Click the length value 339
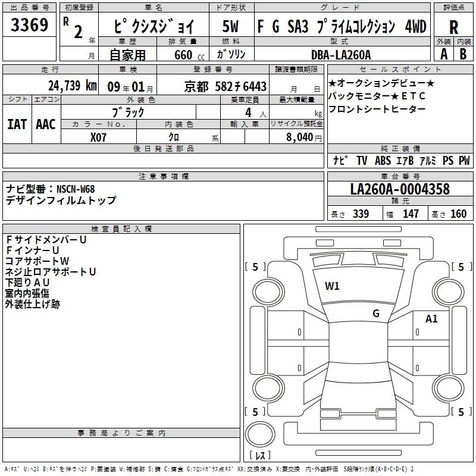 point(361,214)
